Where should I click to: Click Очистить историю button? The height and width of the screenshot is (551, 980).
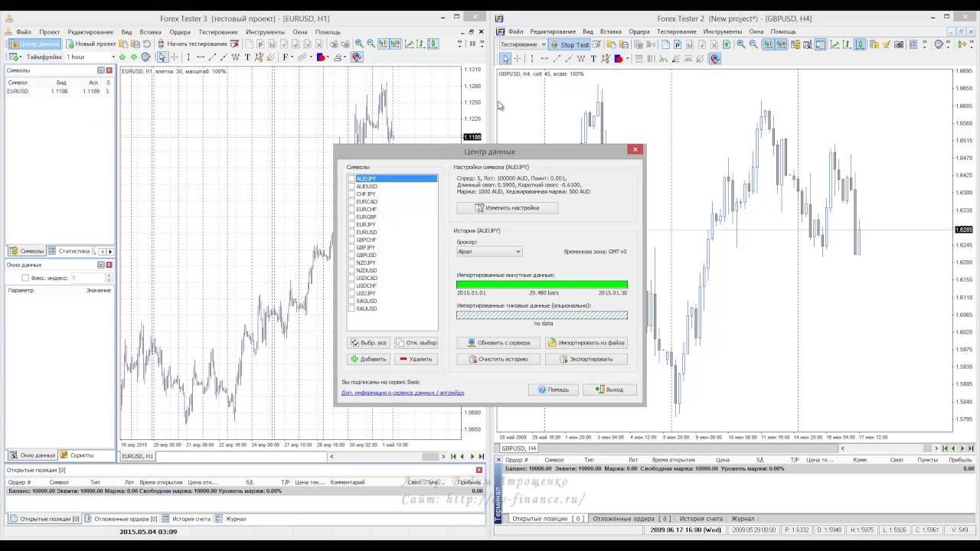(x=498, y=359)
